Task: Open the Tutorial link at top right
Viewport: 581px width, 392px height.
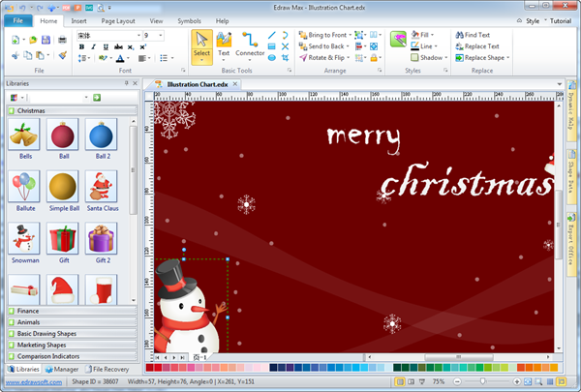Action: click(x=561, y=21)
